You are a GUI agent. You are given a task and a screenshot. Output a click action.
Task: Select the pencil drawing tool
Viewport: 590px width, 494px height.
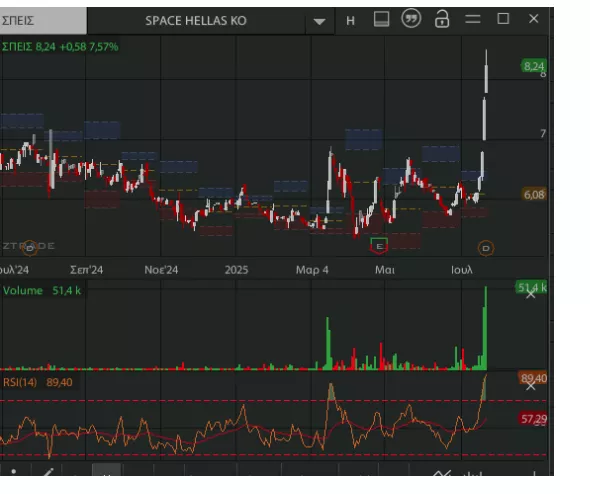point(48,471)
